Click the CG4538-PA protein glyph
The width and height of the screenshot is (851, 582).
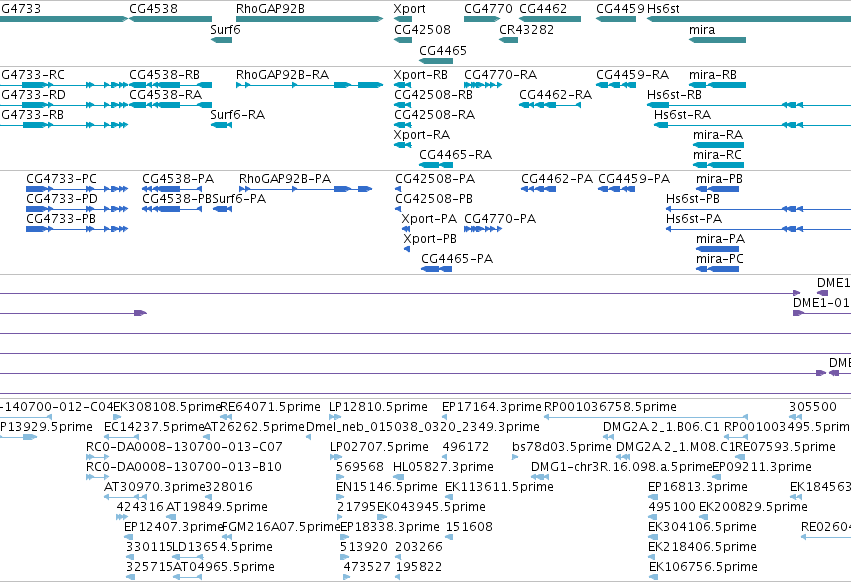pyautogui.click(x=172, y=189)
